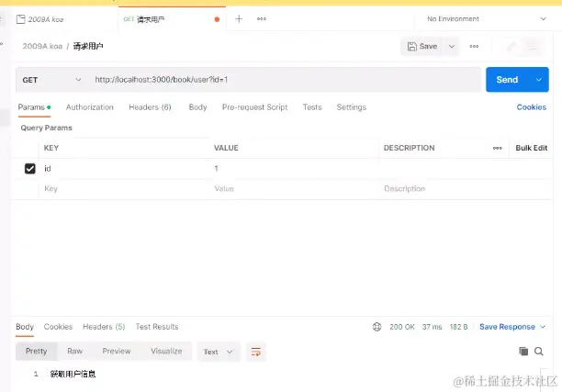562x392 pixels.
Task: Click the network globe icon near status
Action: click(377, 327)
